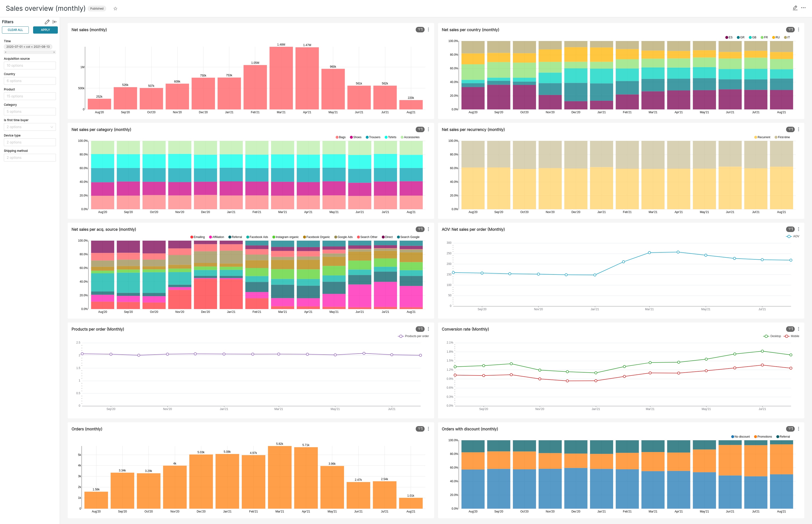Click the favorite star icon
Screen dimensions: 812x524
click(x=115, y=9)
